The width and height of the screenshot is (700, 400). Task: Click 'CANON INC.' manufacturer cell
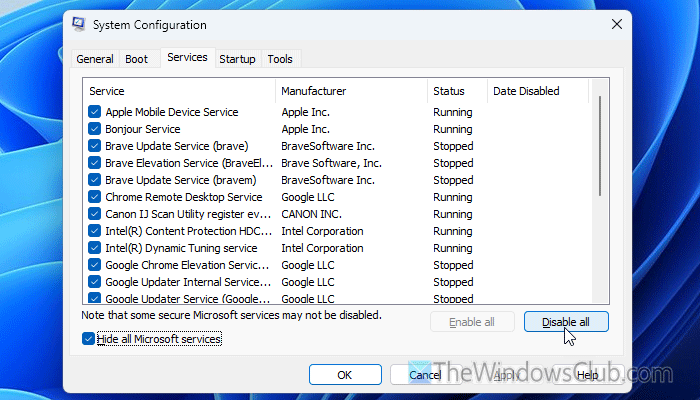point(312,214)
